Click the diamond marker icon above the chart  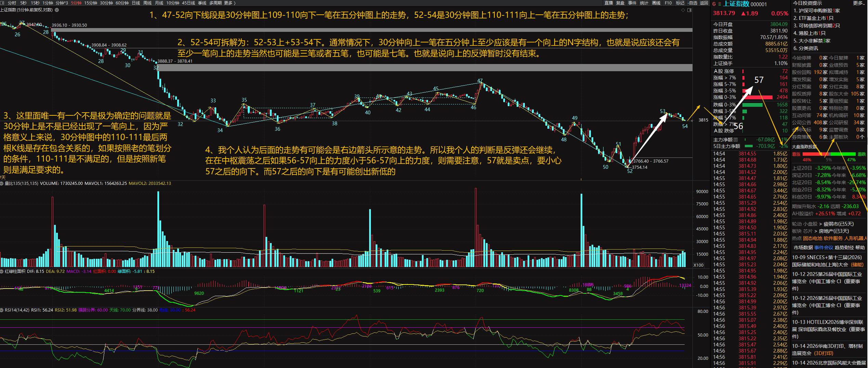(683, 10)
